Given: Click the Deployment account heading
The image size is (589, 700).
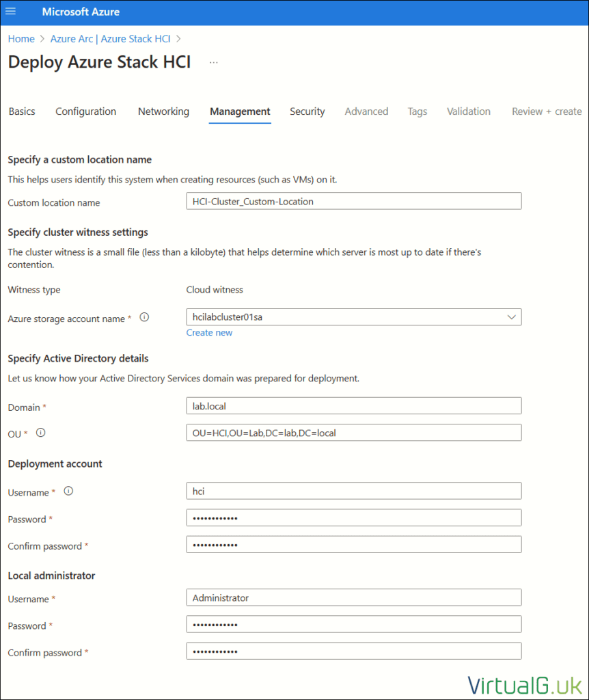Looking at the screenshot, I should 55,464.
